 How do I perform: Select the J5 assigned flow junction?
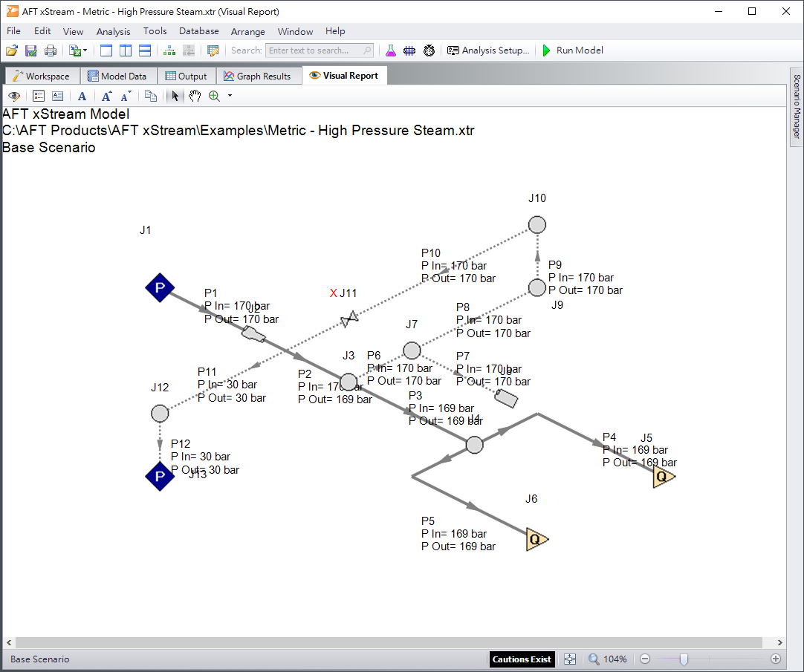664,476
